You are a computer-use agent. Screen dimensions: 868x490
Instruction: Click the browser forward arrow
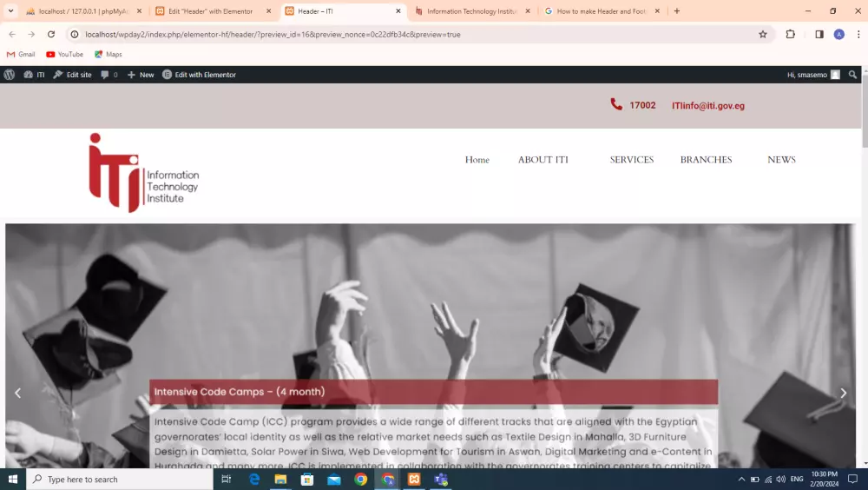[x=31, y=35]
